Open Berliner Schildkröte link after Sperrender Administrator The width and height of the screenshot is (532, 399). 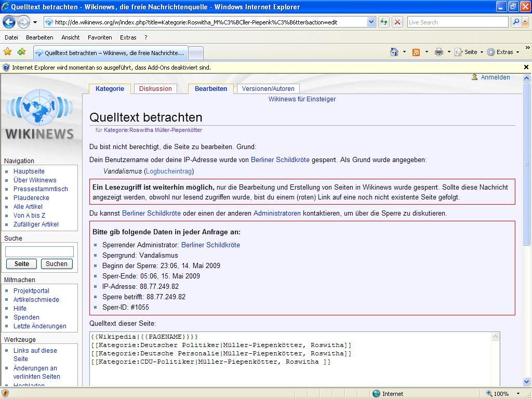[210, 245]
